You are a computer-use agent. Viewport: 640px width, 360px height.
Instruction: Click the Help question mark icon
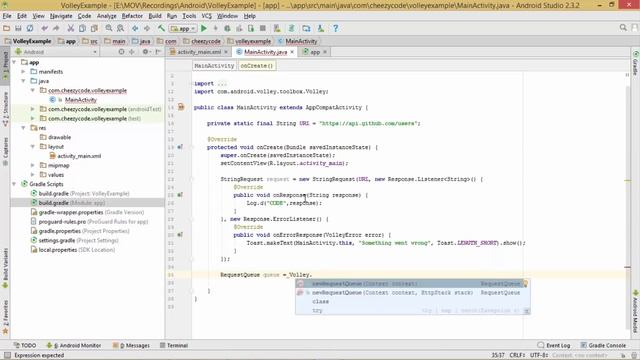click(336, 28)
